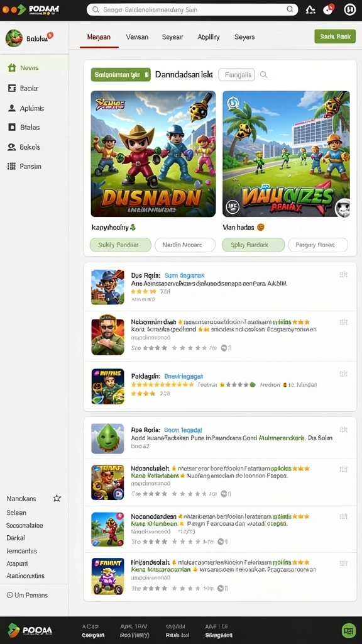Open the DUSNADN game banner
The image size is (362, 644).
(x=153, y=154)
